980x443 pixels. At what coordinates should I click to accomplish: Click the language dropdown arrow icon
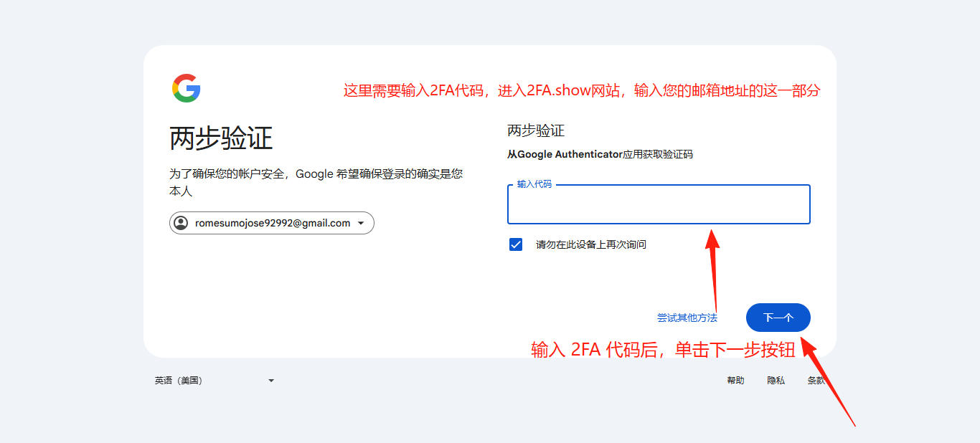271,380
